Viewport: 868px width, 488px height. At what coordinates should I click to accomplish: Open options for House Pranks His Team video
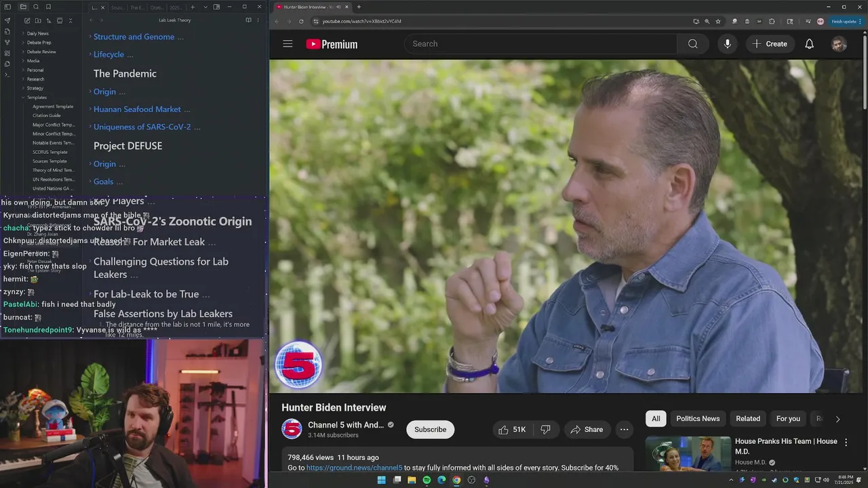846,443
